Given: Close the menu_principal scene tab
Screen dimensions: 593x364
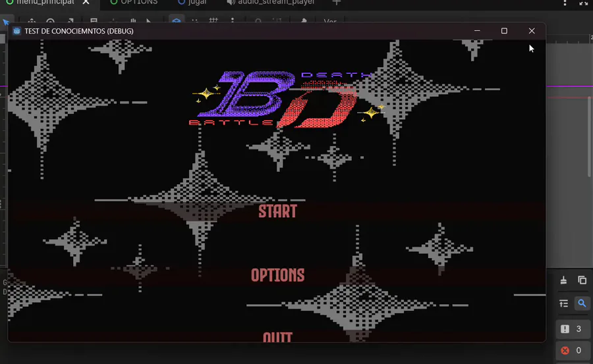Looking at the screenshot, I should tap(86, 2).
